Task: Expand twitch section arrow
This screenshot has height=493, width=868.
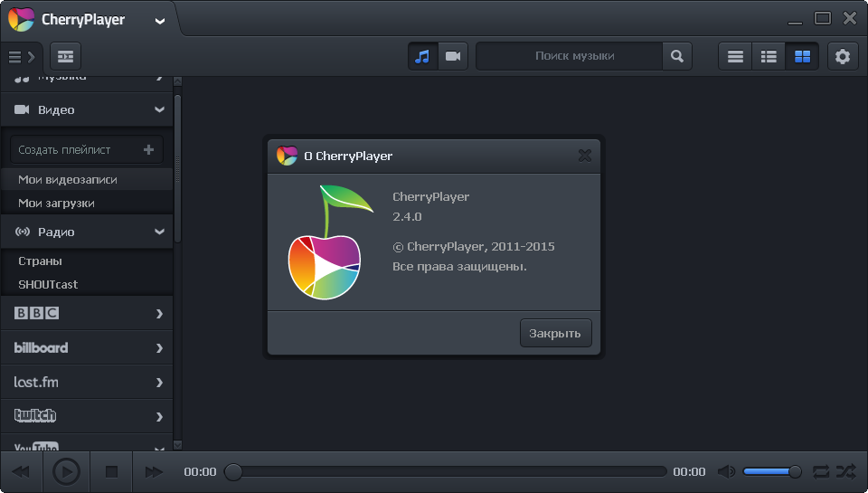Action: coord(159,416)
